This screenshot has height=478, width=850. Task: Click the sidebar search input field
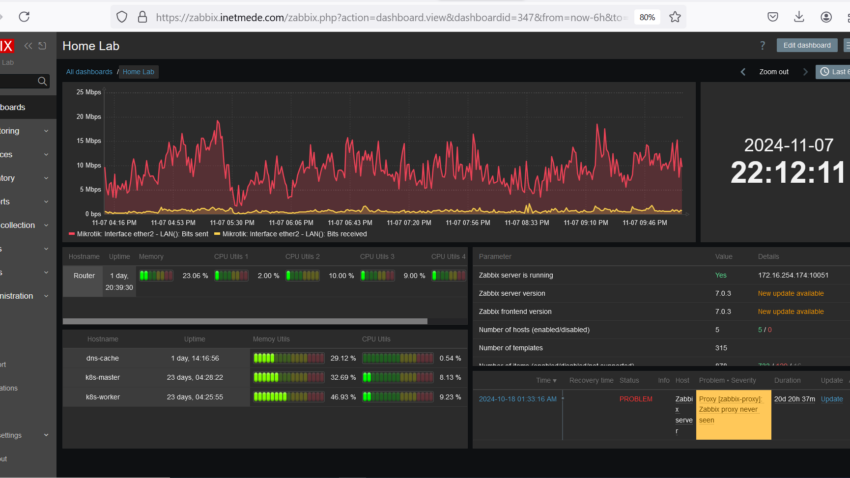19,81
